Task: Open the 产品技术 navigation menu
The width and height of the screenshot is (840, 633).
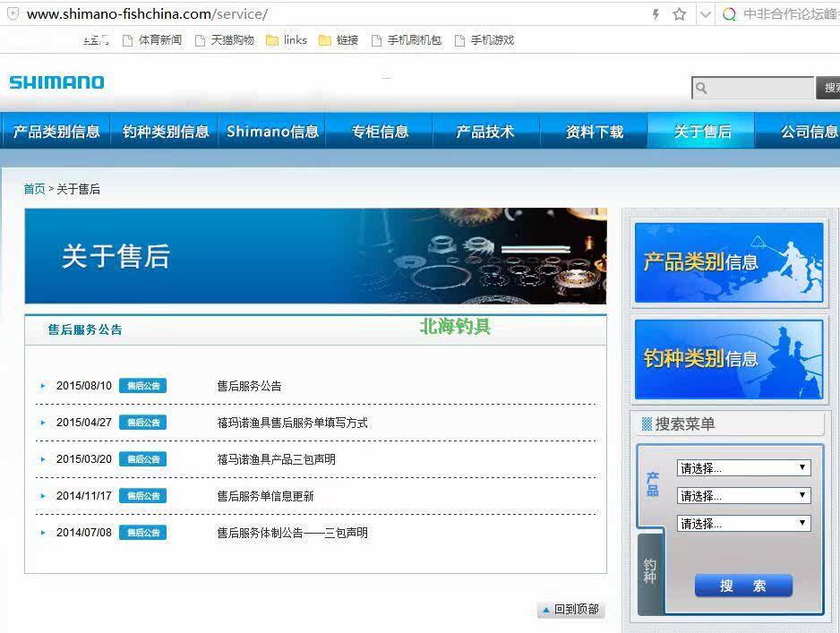Action: [486, 132]
